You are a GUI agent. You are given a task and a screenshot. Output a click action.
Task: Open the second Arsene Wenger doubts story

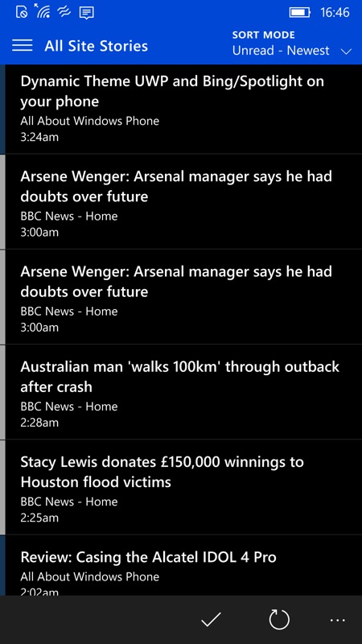[181, 297]
